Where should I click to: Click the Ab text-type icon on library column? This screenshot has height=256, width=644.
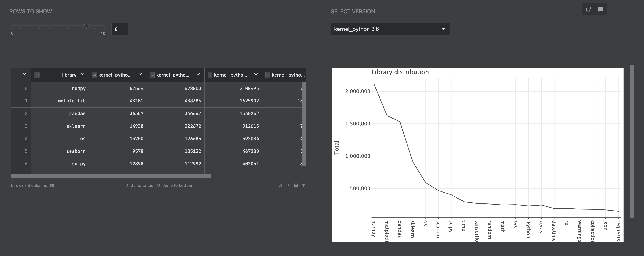(37, 75)
